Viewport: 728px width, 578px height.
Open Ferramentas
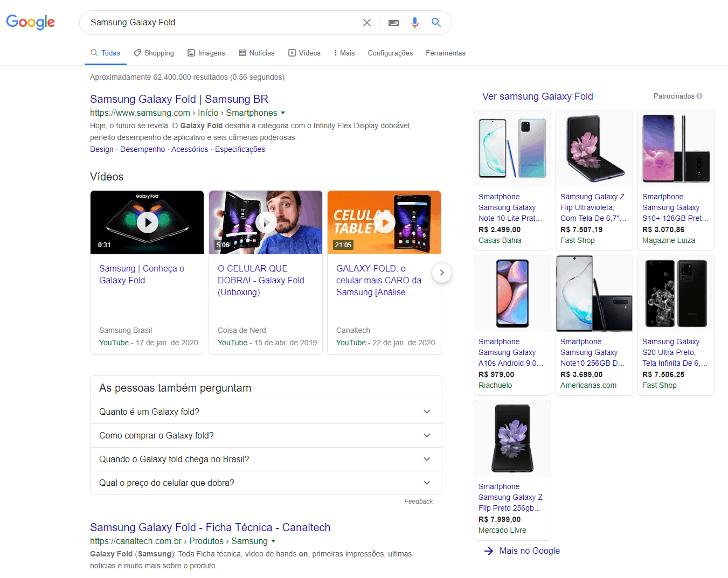446,53
